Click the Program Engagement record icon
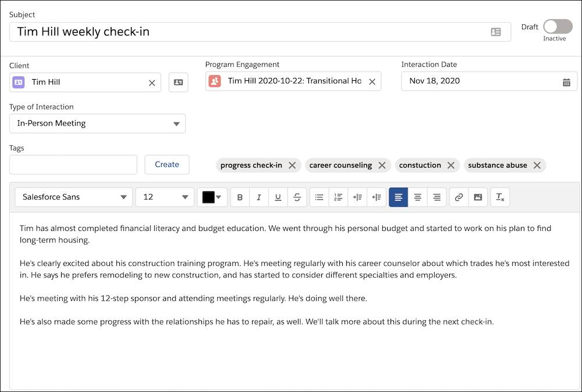 [215, 81]
